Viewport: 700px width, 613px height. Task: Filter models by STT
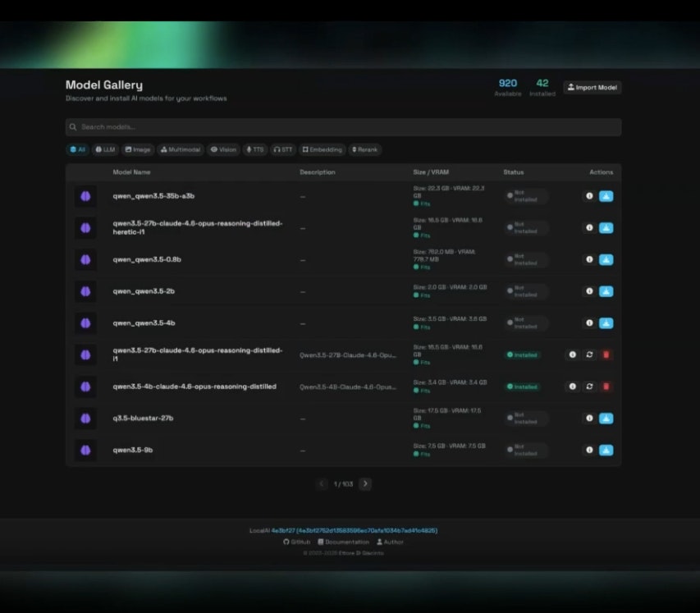click(283, 149)
